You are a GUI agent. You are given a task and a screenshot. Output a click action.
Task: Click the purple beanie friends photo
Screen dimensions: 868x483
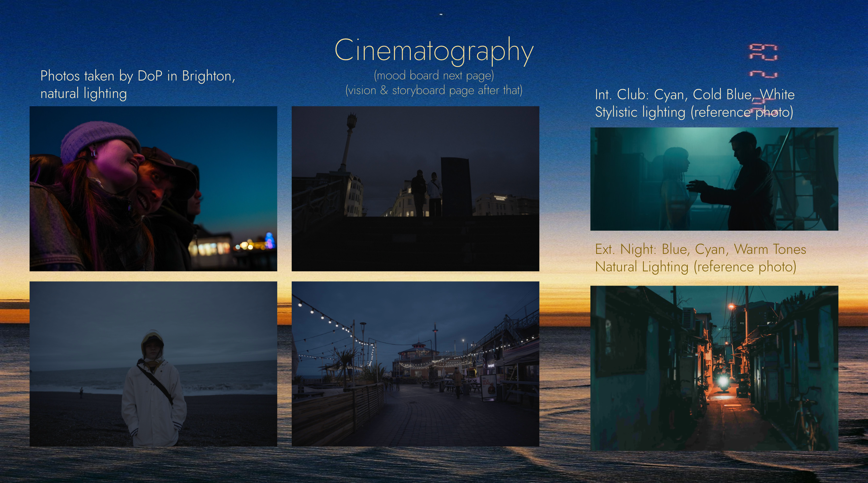coord(153,189)
